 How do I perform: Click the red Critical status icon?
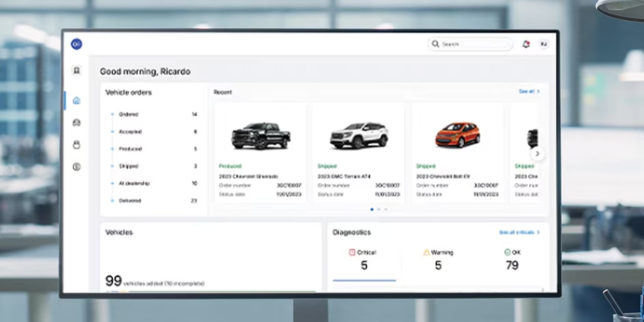(352, 252)
